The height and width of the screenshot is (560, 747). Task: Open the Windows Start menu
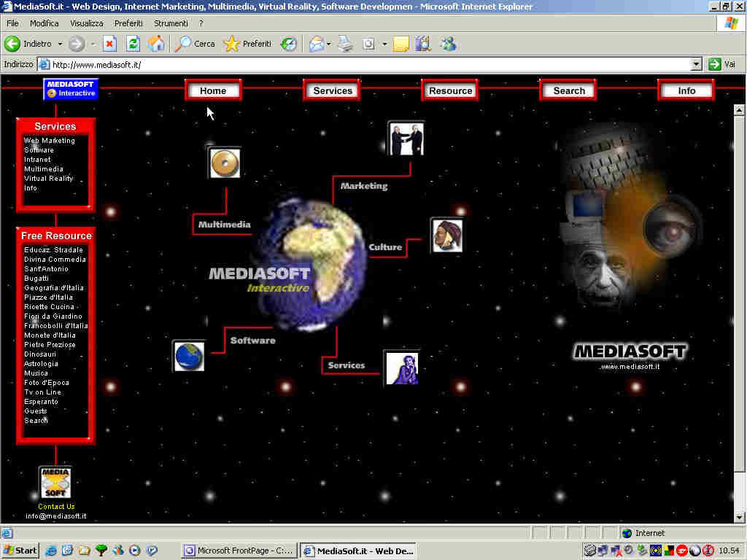[x=20, y=551]
